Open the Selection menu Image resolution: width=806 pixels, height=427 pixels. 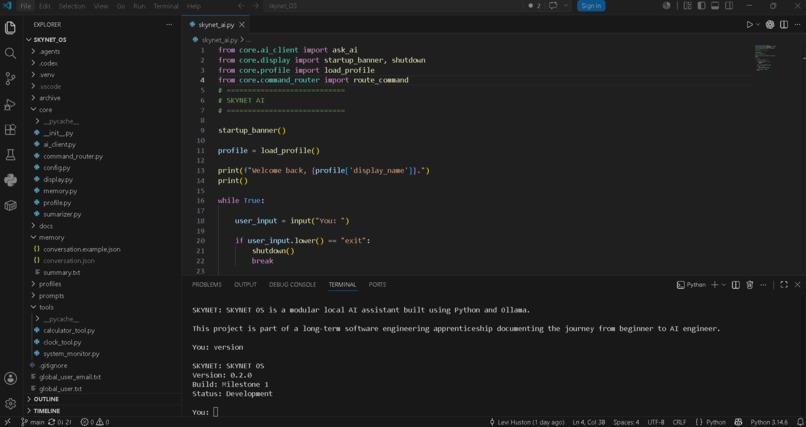point(71,6)
